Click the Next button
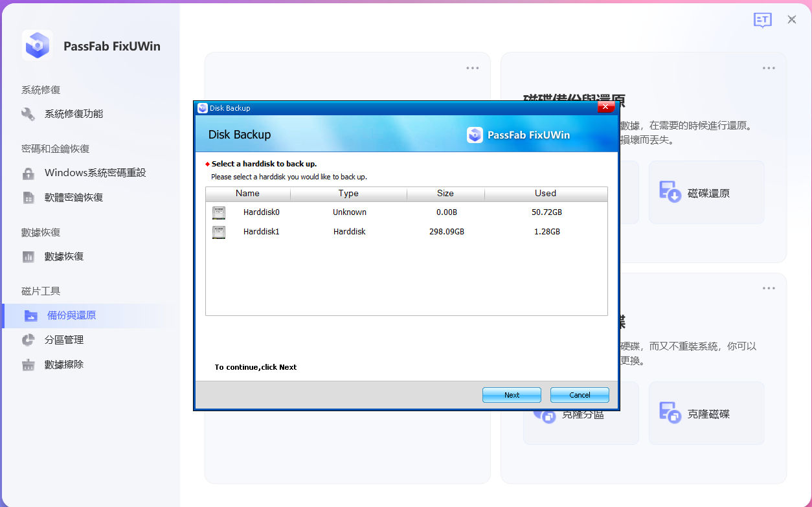This screenshot has width=812, height=507. click(512, 394)
